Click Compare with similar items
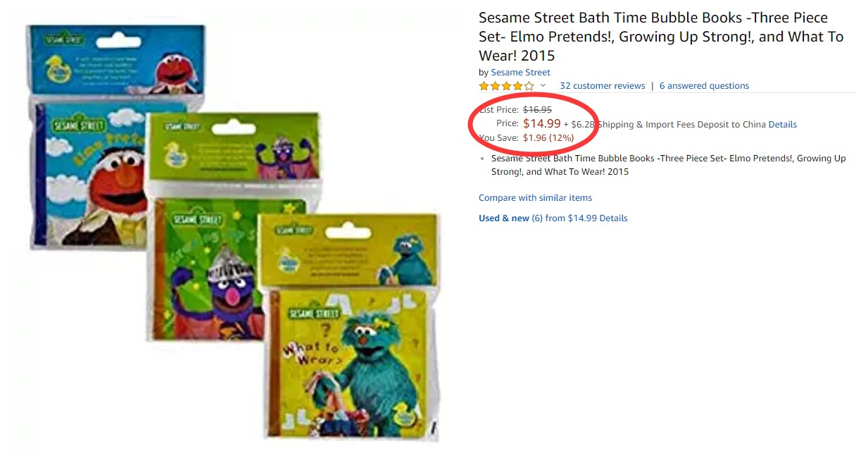Screen dimensions: 868x458 coord(535,198)
